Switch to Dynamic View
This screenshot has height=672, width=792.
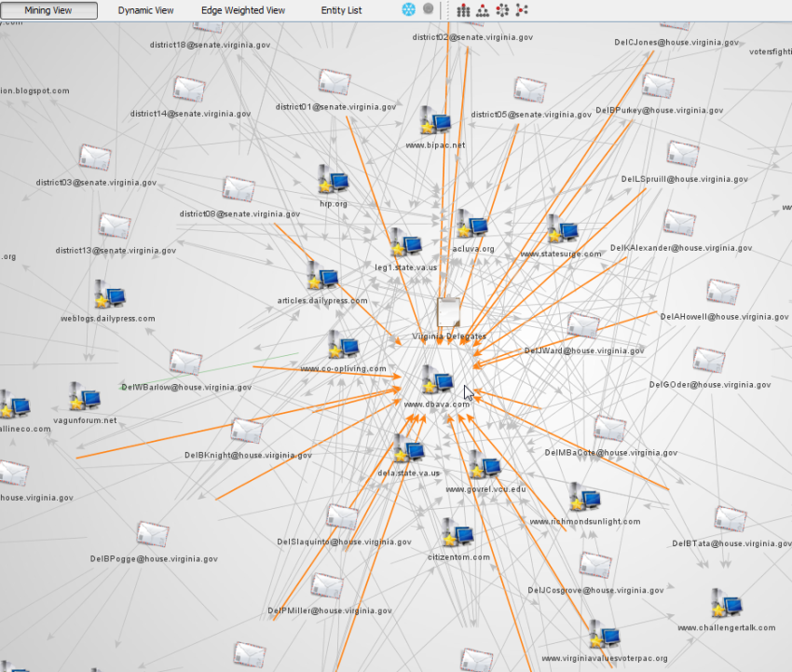pyautogui.click(x=145, y=10)
